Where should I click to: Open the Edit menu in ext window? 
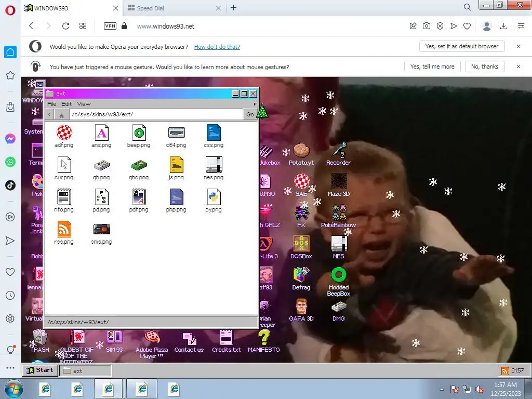tap(66, 104)
